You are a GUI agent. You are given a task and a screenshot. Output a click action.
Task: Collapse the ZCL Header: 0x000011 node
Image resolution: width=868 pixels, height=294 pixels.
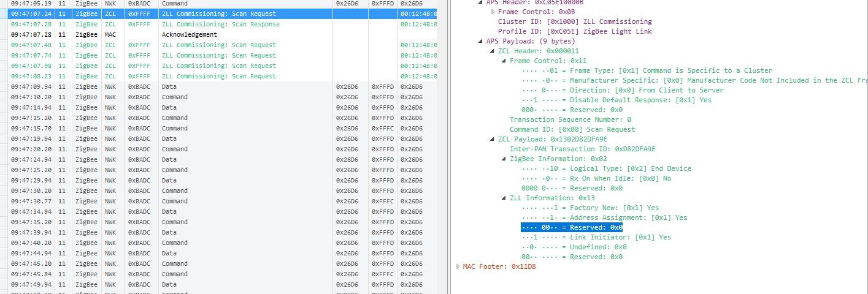click(493, 51)
